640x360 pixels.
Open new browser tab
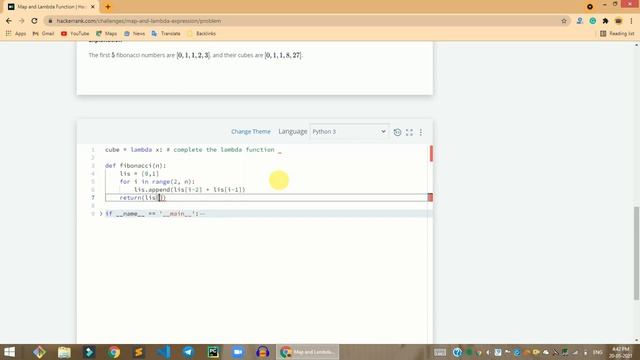tap(108, 7)
